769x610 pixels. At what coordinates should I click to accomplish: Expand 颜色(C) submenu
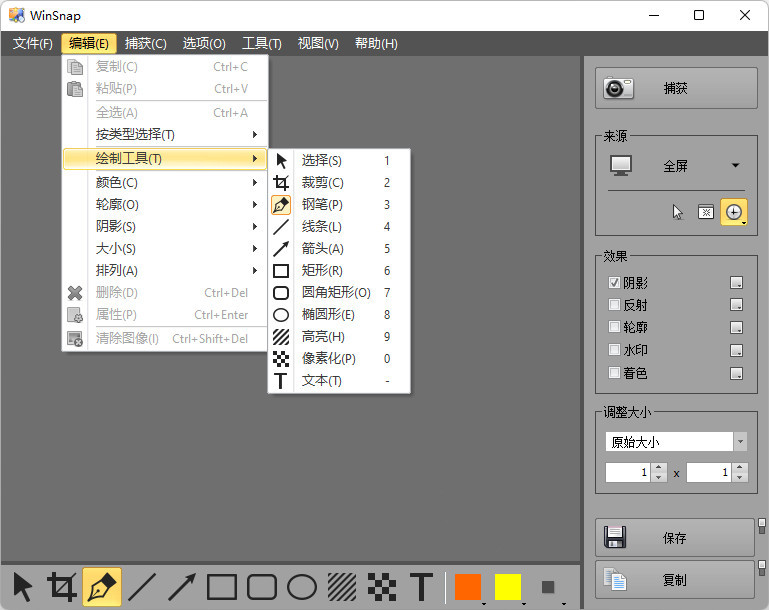pyautogui.click(x=165, y=182)
